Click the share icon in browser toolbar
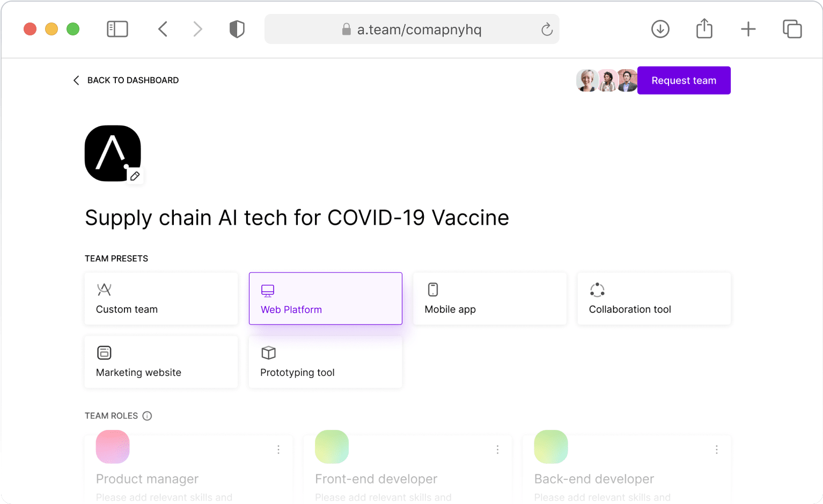 tap(704, 29)
